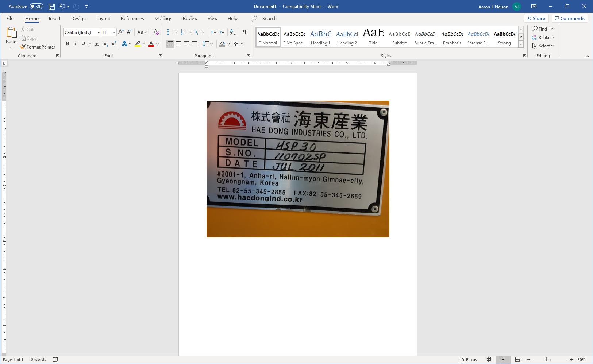Screen dimensions: 593x364
Task: Decrease indent icon
Action: pyautogui.click(x=214, y=32)
